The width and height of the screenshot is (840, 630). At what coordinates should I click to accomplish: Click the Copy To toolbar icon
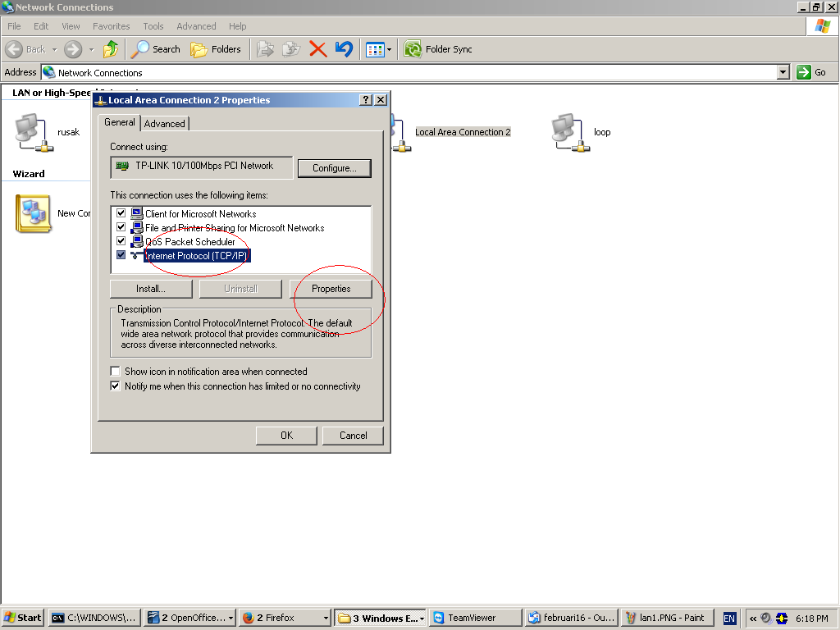tap(291, 49)
